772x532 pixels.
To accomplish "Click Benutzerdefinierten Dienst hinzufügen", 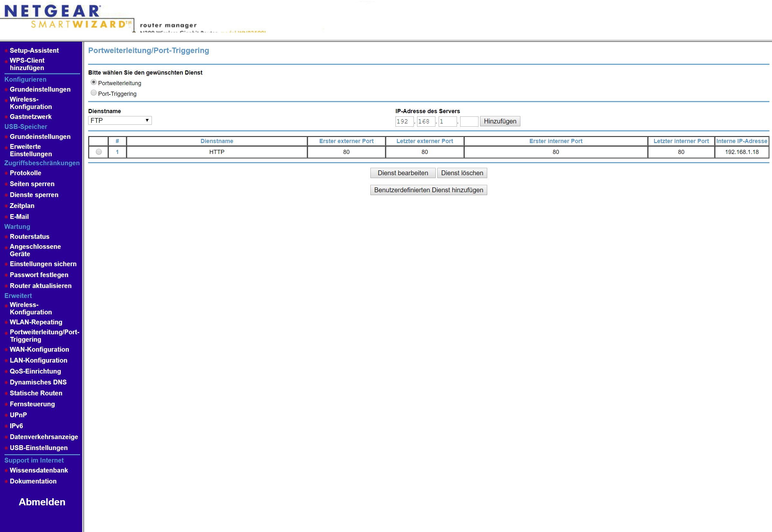I will 428,190.
